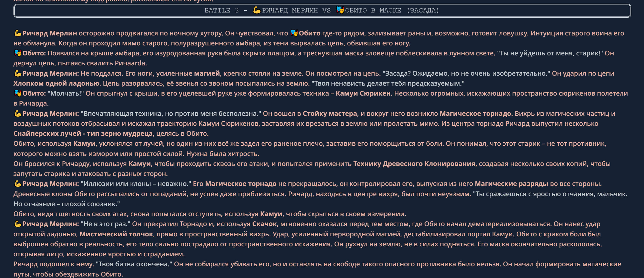Click the bold phrase 'Стойку мастера'
The image size is (644, 278).
(330, 113)
